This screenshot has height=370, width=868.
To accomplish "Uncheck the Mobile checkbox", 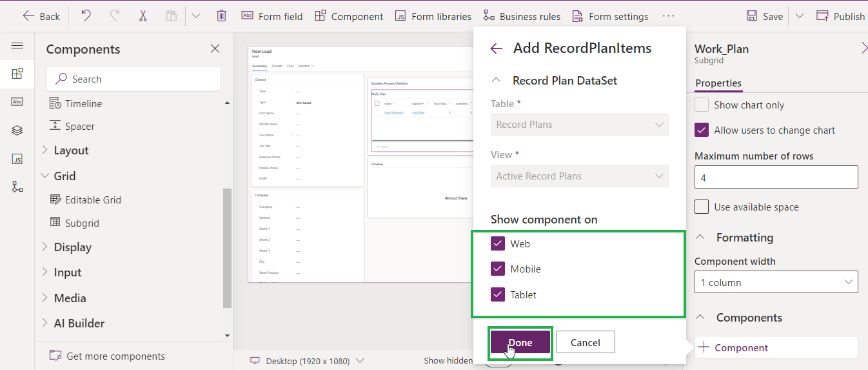I will [x=498, y=269].
